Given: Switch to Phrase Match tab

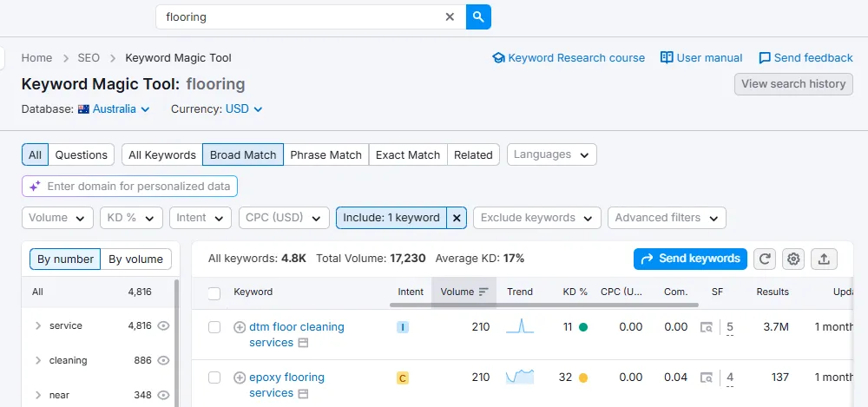Looking at the screenshot, I should point(326,155).
